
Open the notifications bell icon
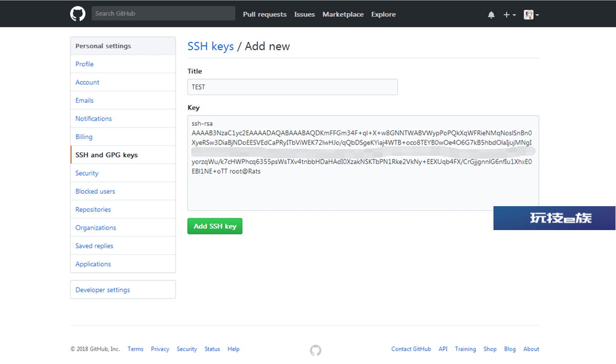click(491, 15)
